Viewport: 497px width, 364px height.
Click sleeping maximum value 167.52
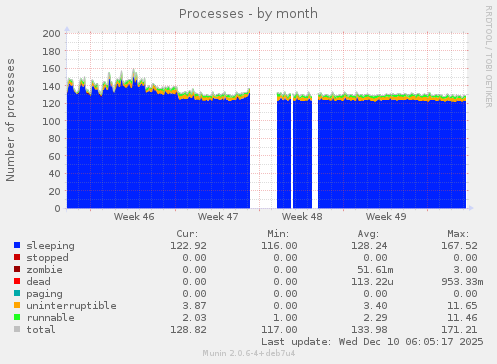tap(459, 246)
